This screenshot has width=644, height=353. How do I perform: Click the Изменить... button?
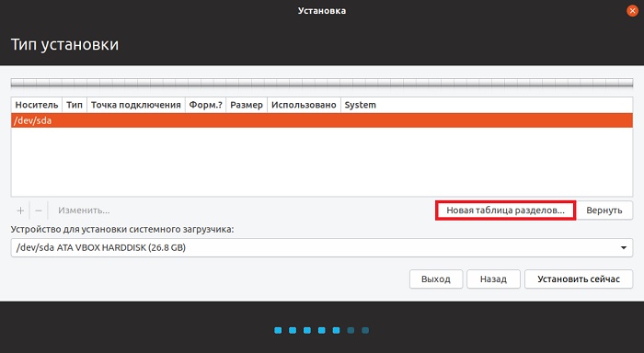click(84, 211)
